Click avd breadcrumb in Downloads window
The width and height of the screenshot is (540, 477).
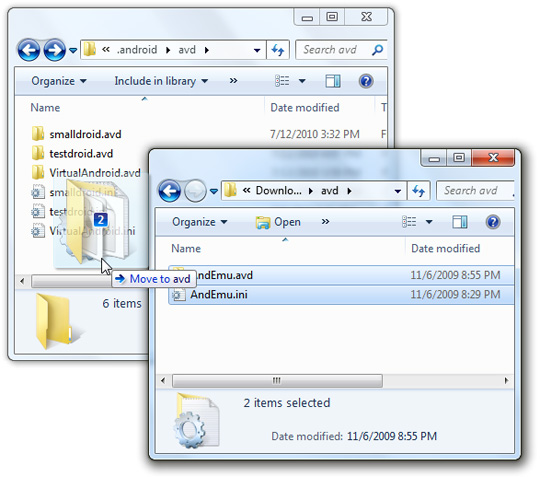coord(330,190)
